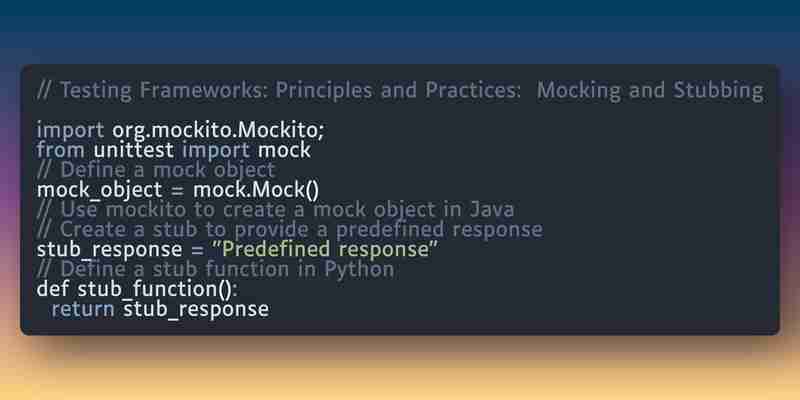The image size is (800, 400).
Task: Click the word 'mock' ending the import line
Action: click(284, 150)
